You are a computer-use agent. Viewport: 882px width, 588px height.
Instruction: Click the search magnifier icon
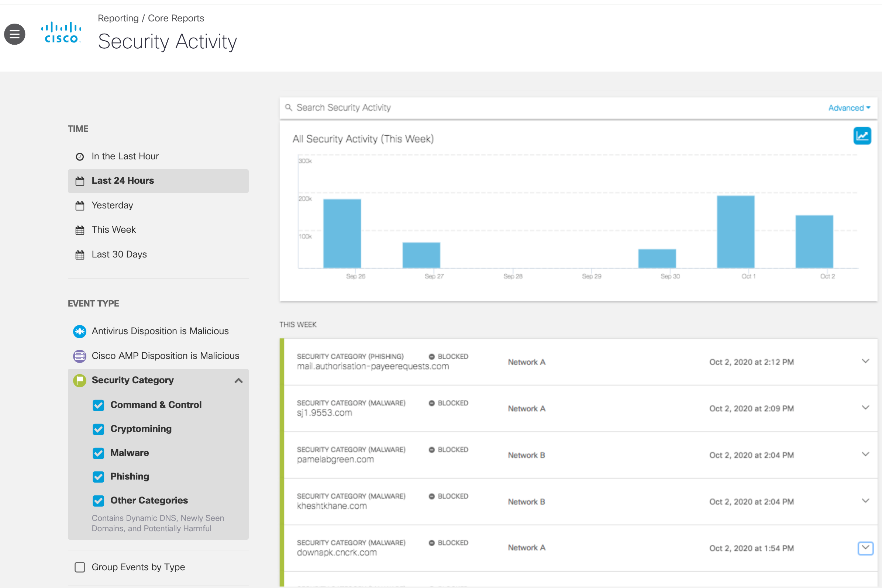point(289,108)
